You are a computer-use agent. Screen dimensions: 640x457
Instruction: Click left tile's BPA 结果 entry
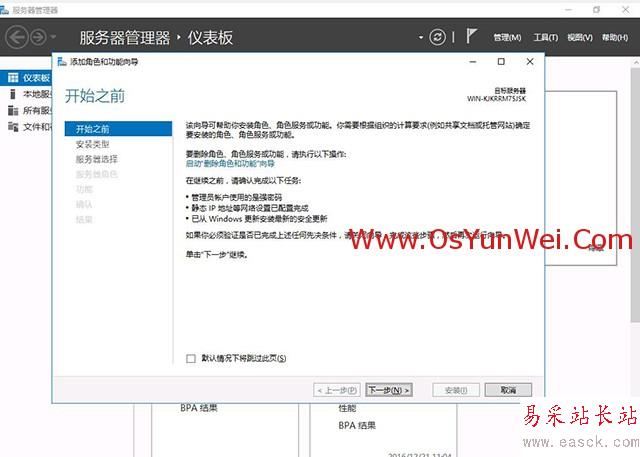[199, 408]
